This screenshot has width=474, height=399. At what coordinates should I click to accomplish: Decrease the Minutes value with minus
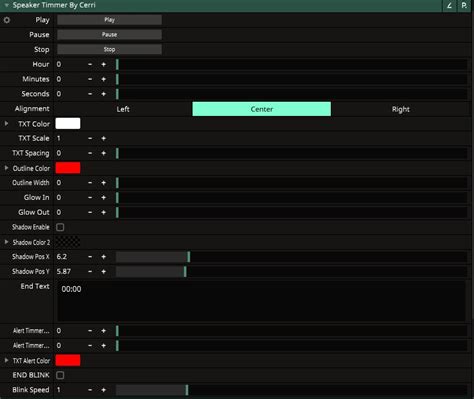90,79
